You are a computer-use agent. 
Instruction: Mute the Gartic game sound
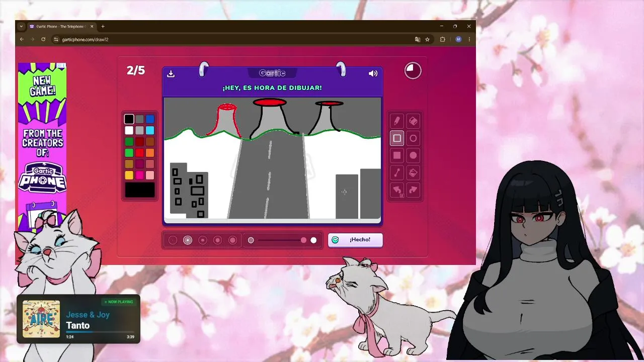373,73
